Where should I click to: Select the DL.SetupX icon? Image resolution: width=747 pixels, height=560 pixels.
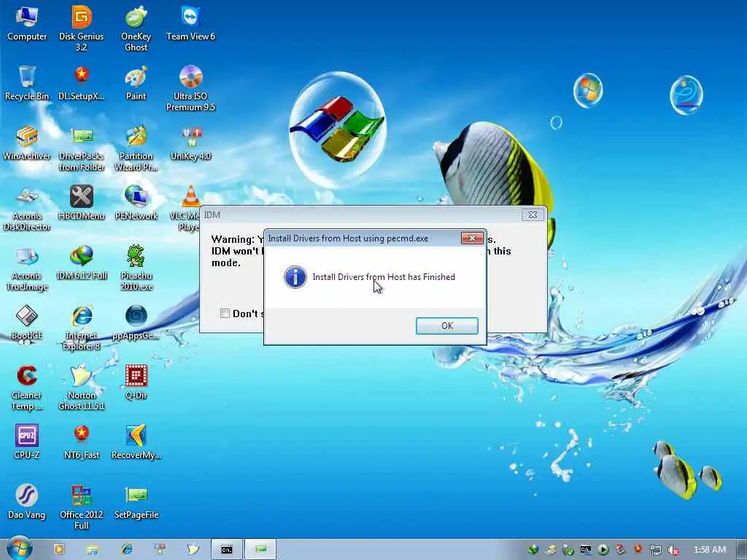tap(82, 83)
